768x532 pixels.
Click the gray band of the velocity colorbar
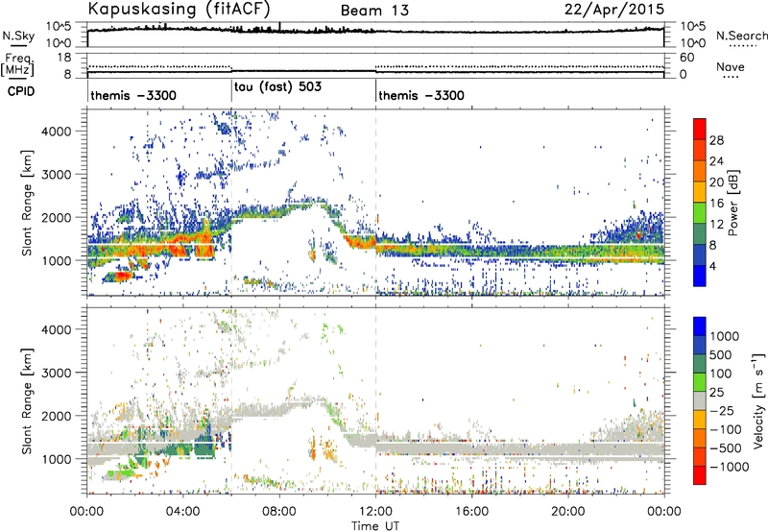point(700,400)
